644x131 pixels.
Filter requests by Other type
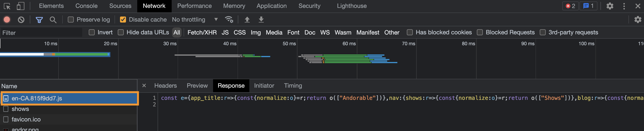tap(392, 32)
